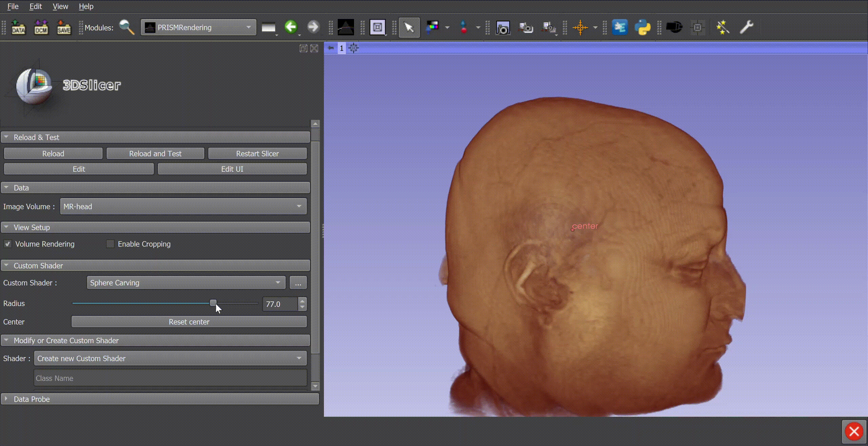Click the Reset center button
Viewport: 868px width, 446px height.
coord(189,322)
